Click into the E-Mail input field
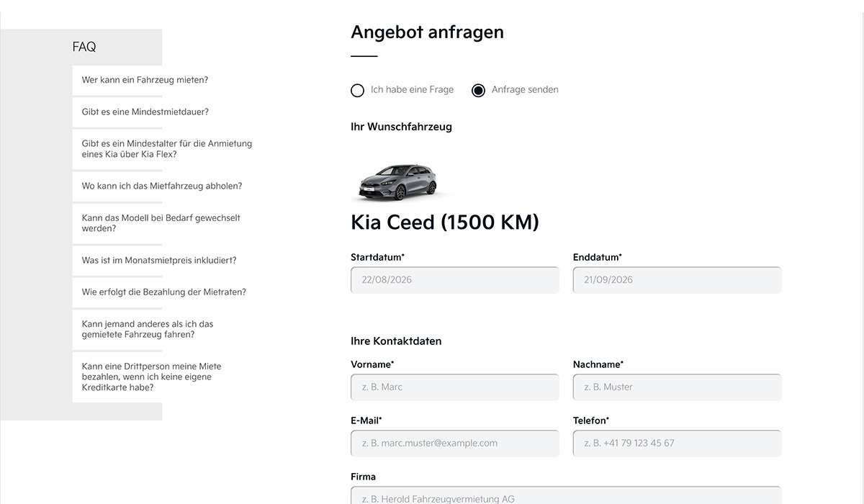This screenshot has height=504, width=864. (455, 444)
